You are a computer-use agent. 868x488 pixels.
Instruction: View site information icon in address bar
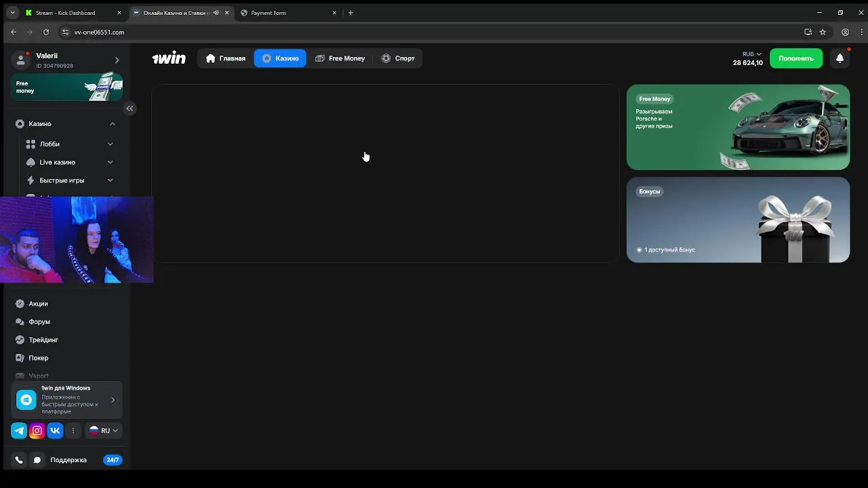pyautogui.click(x=65, y=32)
